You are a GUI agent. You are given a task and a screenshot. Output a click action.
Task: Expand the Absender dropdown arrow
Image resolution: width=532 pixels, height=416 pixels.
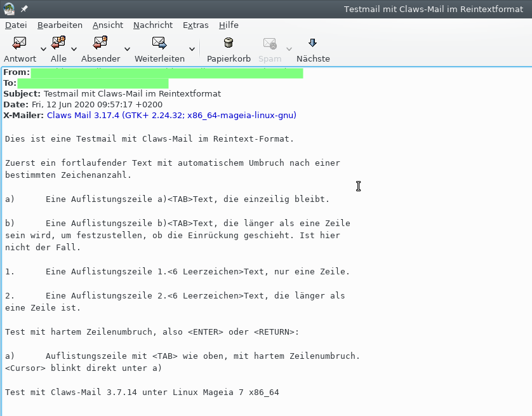click(127, 49)
